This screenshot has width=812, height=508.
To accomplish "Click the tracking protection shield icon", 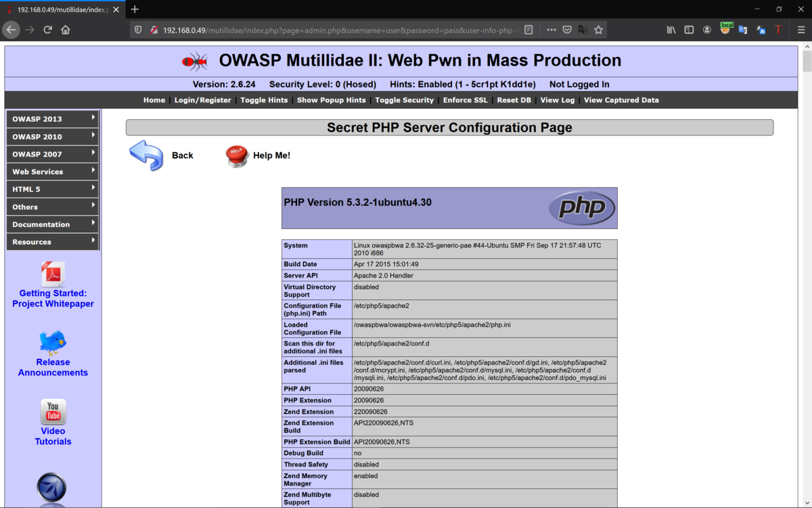I will 138,30.
